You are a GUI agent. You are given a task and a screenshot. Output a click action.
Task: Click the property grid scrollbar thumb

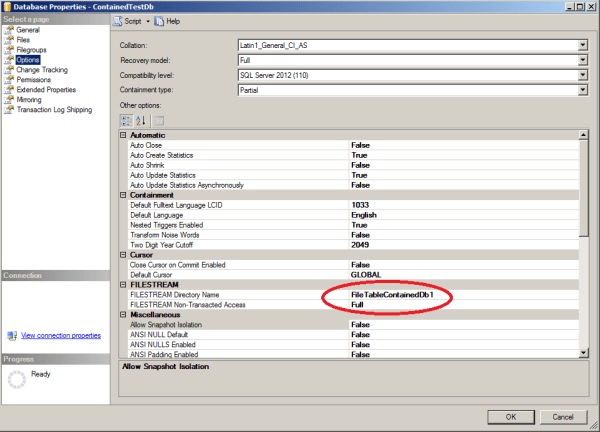click(583, 188)
